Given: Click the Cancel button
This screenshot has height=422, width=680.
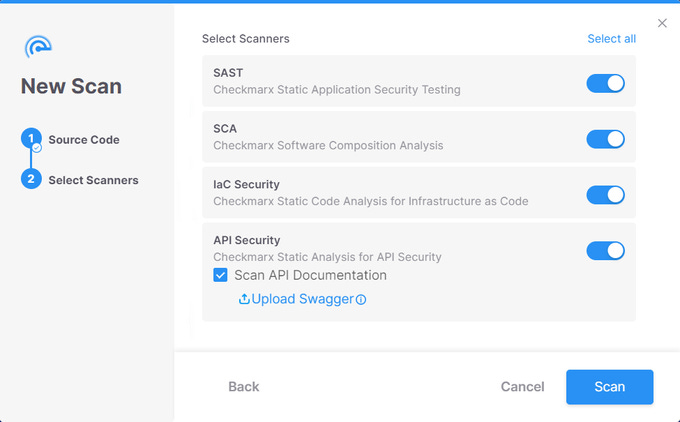Looking at the screenshot, I should (x=522, y=387).
